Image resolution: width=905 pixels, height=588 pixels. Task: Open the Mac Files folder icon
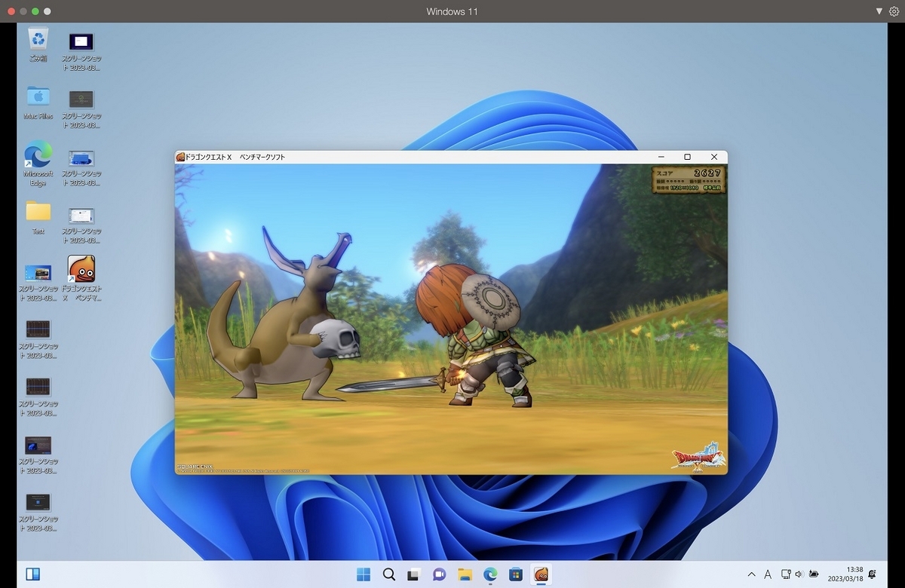point(38,103)
